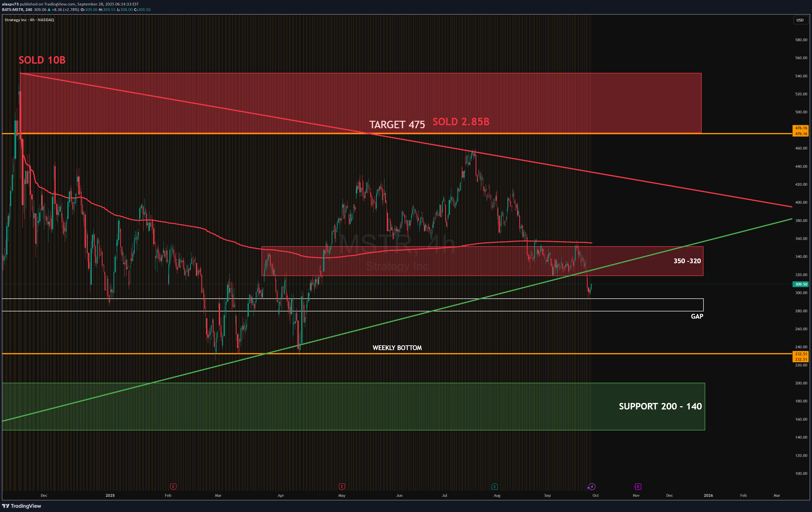Open the red earnings marker above May

pyautogui.click(x=342, y=486)
